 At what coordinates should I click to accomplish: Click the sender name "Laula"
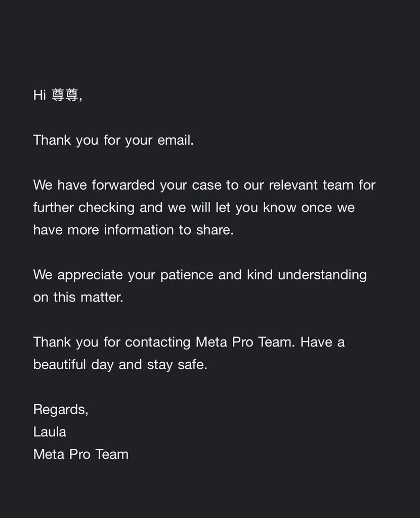coord(50,432)
